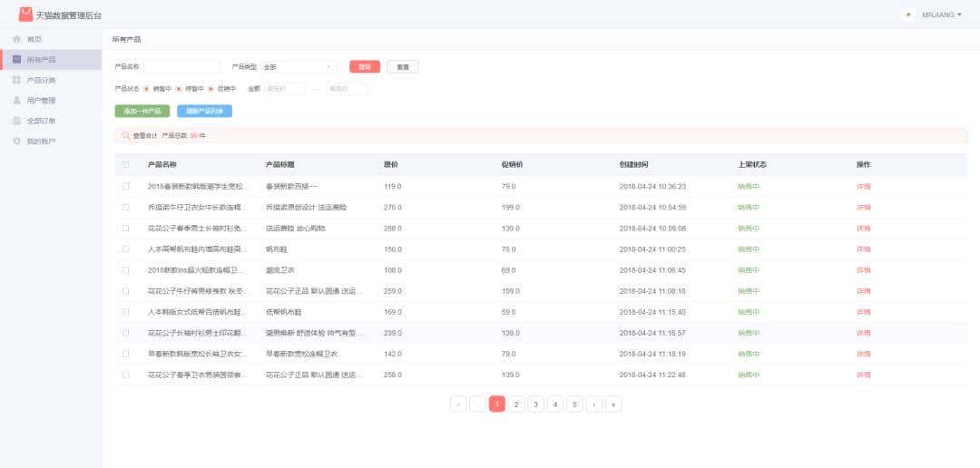The width and height of the screenshot is (980, 468).
Task: Go to page 4
Action: pos(555,405)
